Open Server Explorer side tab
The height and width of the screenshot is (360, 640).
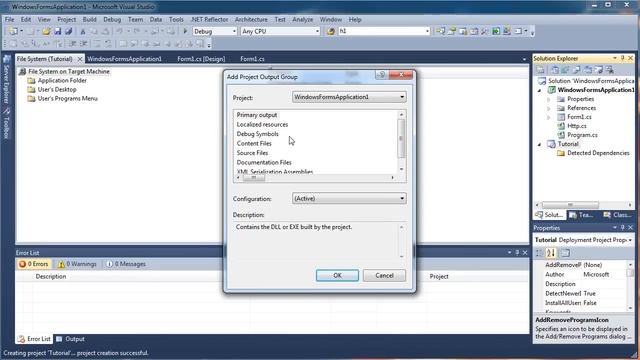tap(6, 80)
